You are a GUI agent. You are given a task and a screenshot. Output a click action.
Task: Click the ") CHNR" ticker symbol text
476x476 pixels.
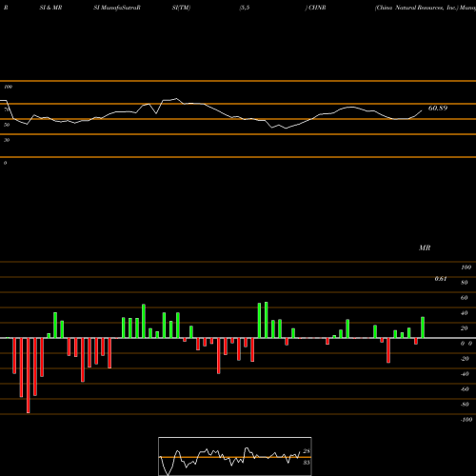tap(315, 8)
